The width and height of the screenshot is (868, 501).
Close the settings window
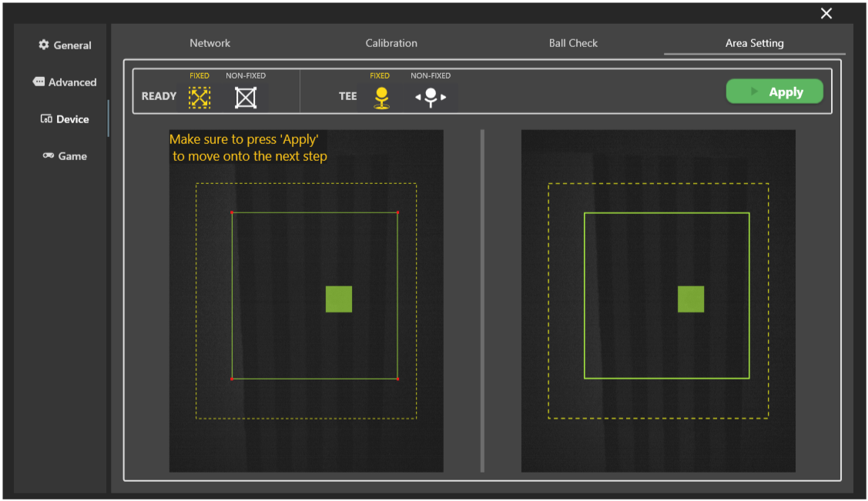(826, 13)
